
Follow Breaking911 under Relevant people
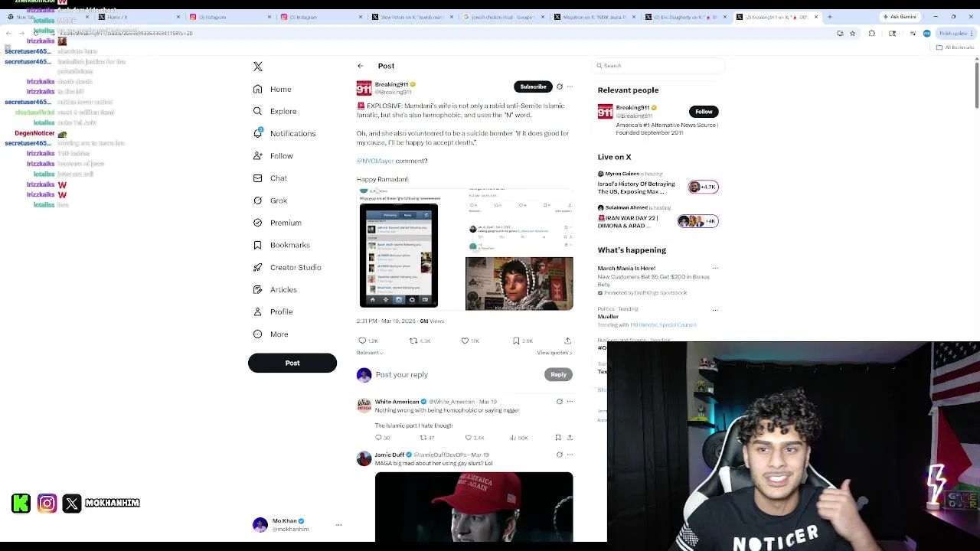(704, 112)
